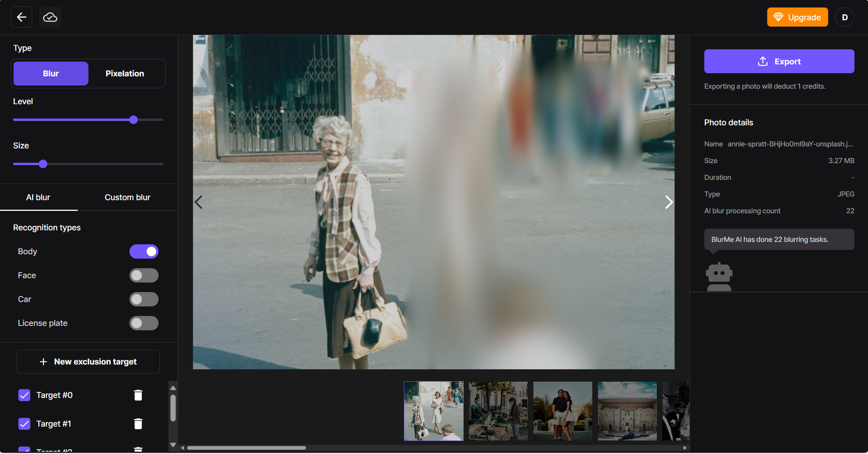
Task: Click the Upgrade button
Action: (797, 17)
